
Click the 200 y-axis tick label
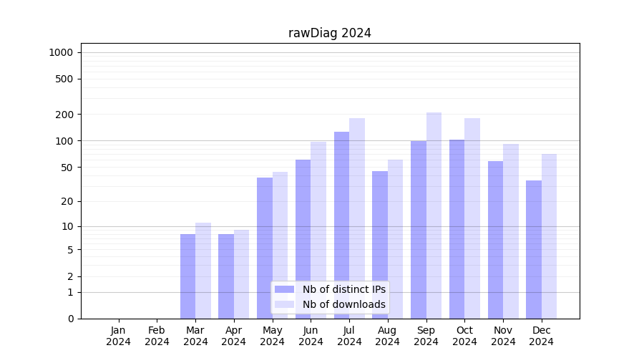point(64,115)
